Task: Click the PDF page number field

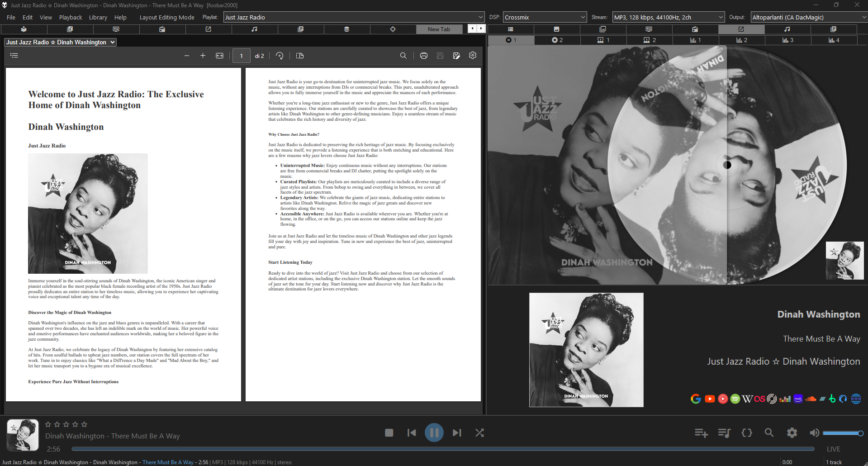Action: [x=241, y=56]
